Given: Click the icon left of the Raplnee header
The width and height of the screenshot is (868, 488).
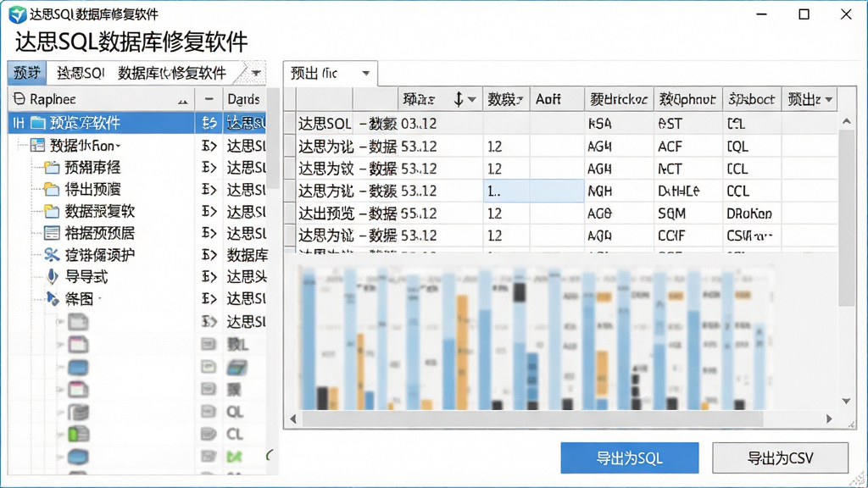Looking at the screenshot, I should point(19,99).
